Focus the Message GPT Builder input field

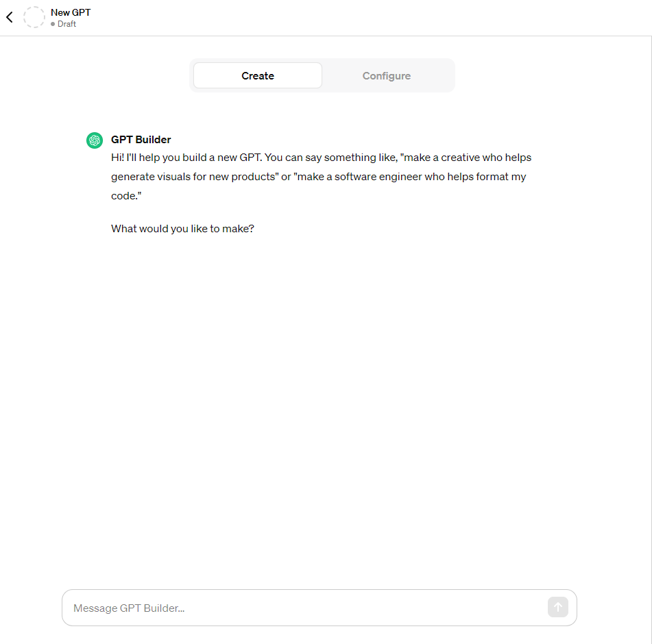click(319, 608)
